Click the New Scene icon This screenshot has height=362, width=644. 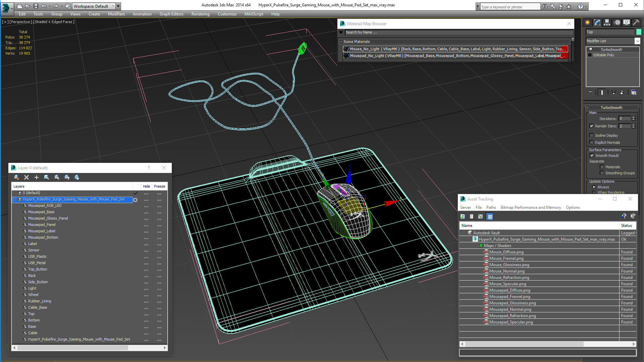coord(20,6)
